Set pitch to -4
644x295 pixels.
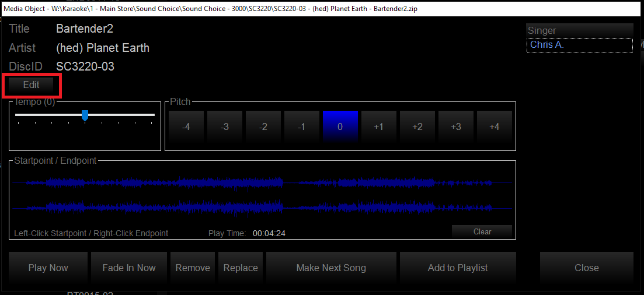click(x=186, y=127)
